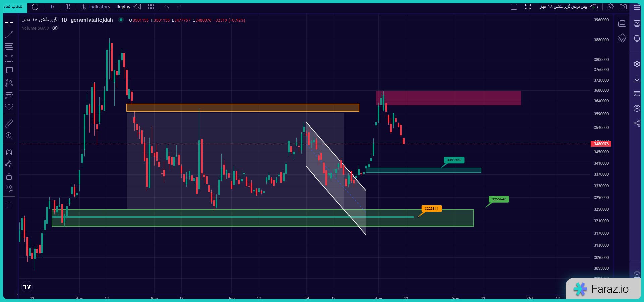This screenshot has width=644, height=302.
Task: Click the download icon in sidebar
Action: [637, 79]
